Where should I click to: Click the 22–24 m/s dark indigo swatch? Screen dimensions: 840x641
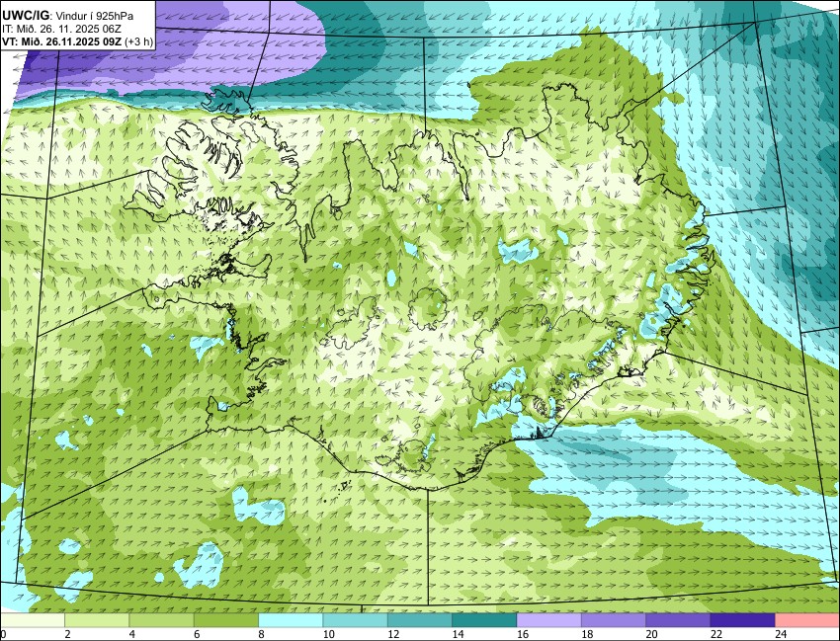742,620
